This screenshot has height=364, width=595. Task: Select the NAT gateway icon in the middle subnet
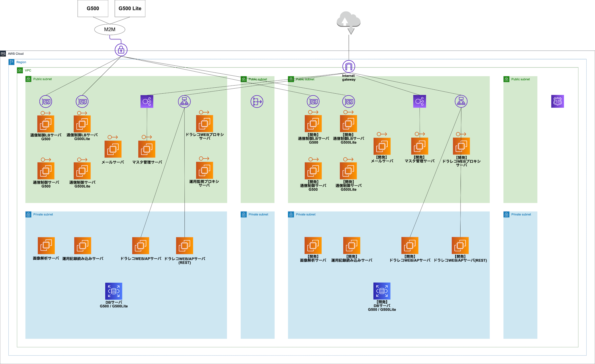tap(257, 102)
